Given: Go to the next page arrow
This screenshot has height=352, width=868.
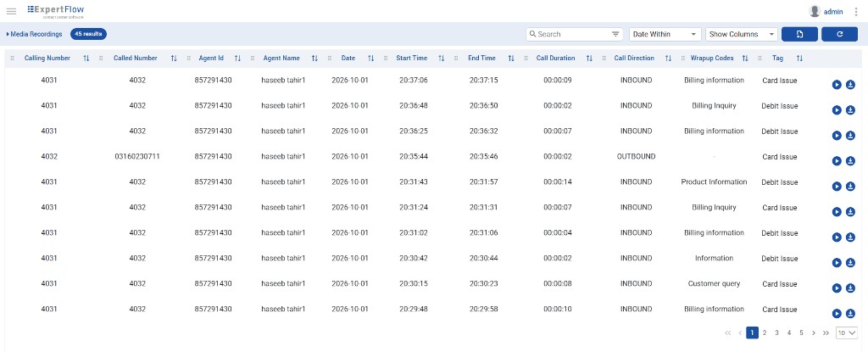Looking at the screenshot, I should (x=813, y=332).
